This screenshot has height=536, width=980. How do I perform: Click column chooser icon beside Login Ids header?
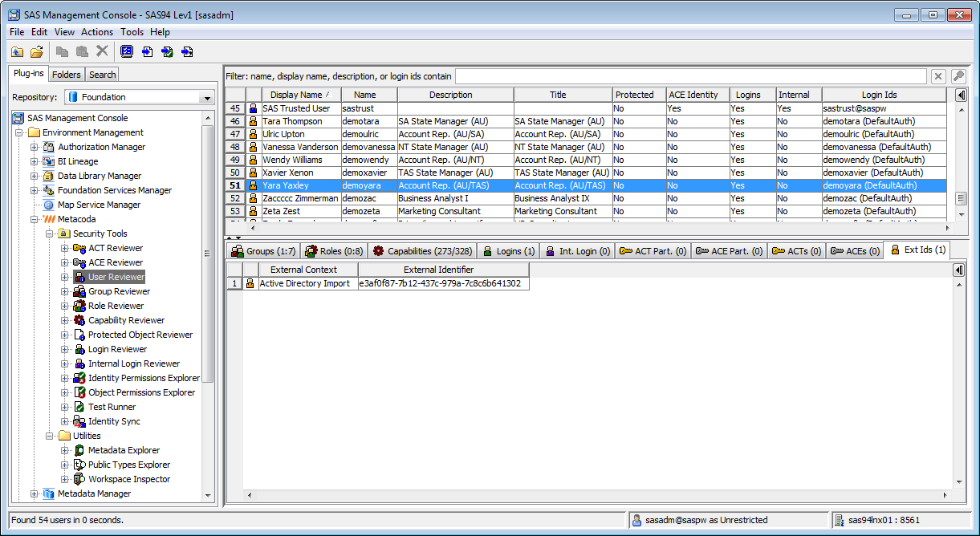(x=962, y=95)
